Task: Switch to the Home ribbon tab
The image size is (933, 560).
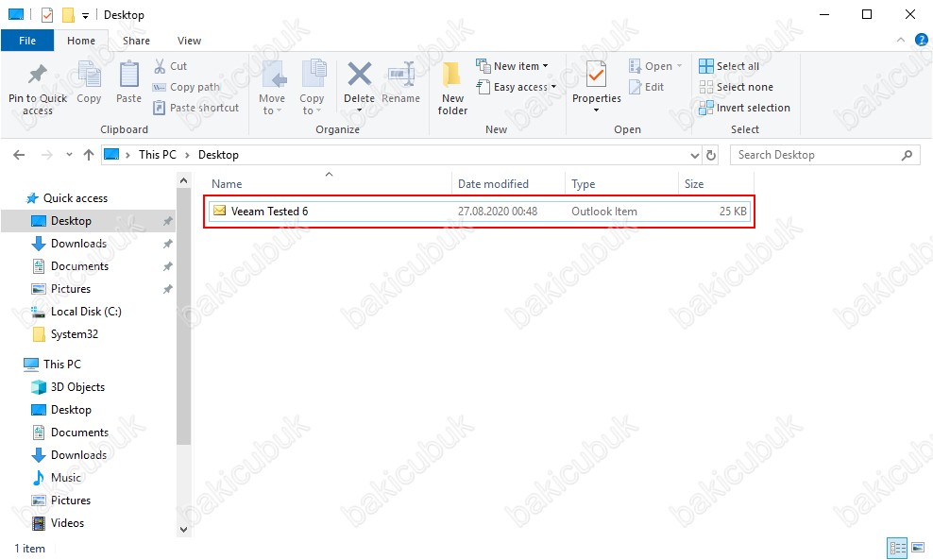Action: pos(81,41)
